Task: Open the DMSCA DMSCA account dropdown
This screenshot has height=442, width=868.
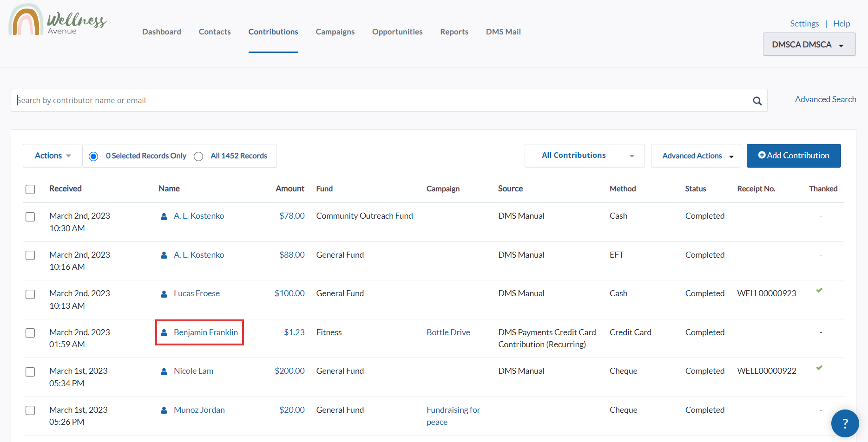Action: (x=809, y=45)
